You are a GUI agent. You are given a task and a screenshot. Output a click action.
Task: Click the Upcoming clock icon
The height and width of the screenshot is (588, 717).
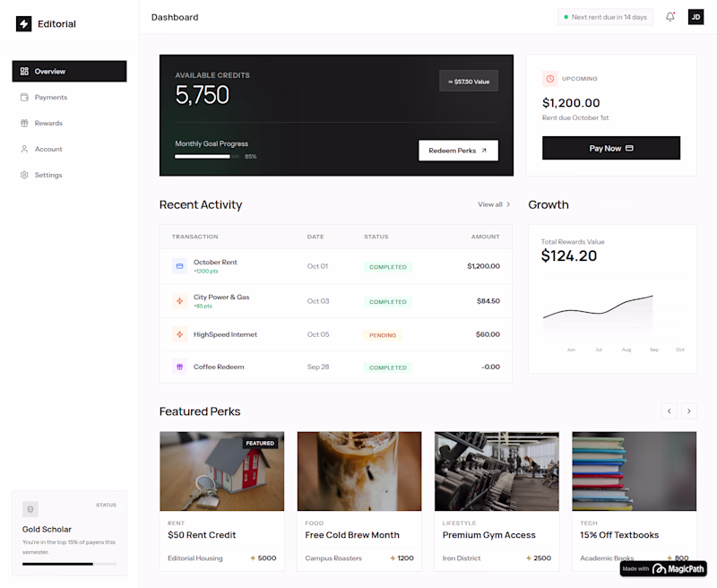point(550,79)
